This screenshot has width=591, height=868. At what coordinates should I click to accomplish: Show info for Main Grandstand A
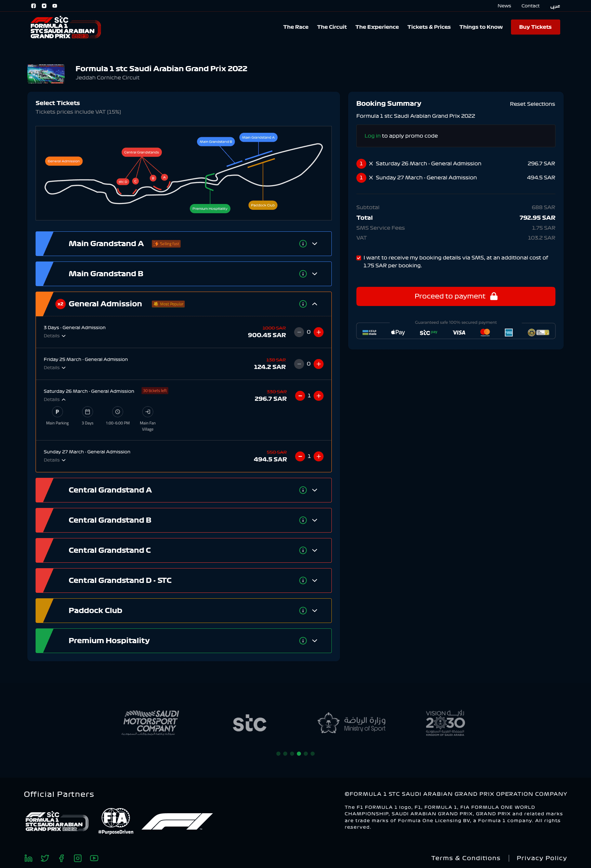coord(303,243)
